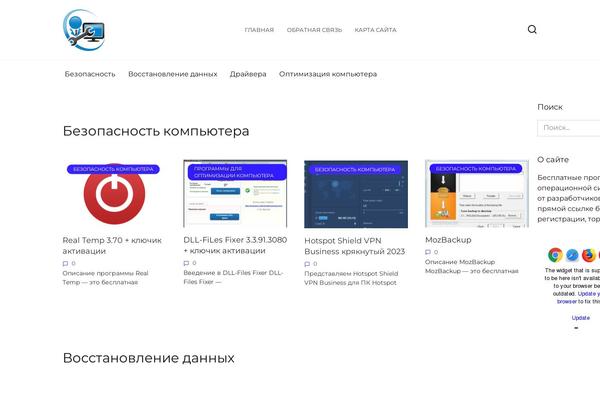Viewport: 600px width, 400px height.
Task: Click Безопасность компьютера badge on Real Temp card
Action: [x=113, y=169]
